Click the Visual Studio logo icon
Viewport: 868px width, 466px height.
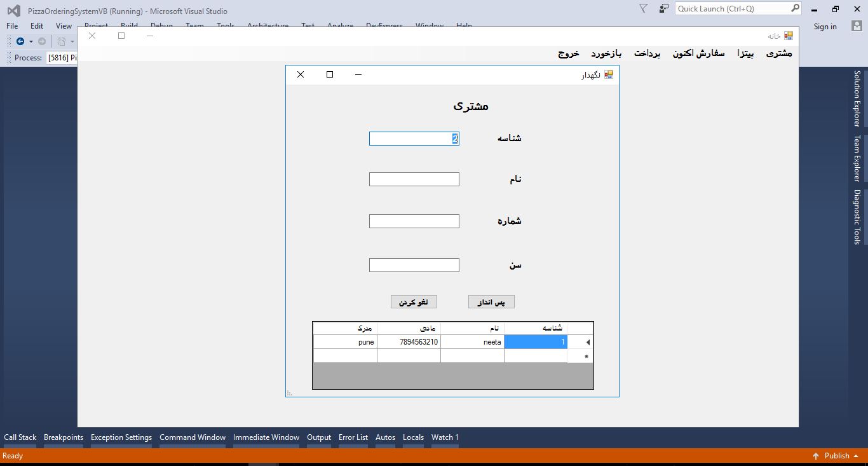click(13, 11)
